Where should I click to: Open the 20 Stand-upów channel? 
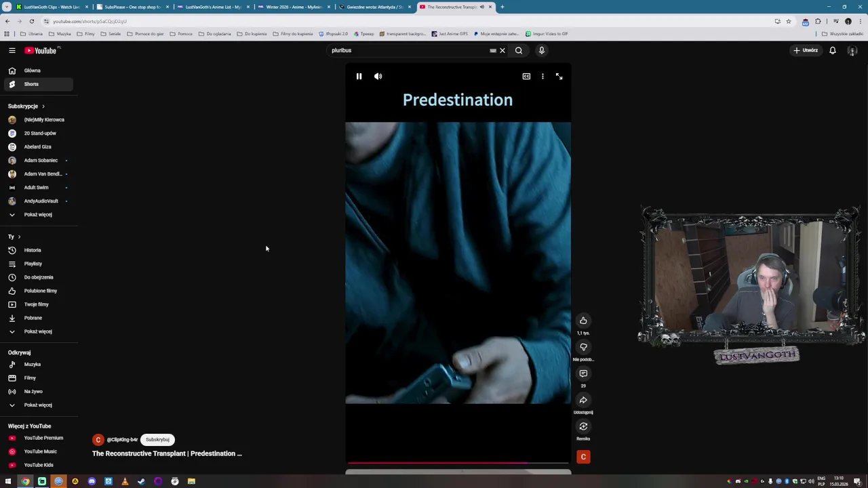(38, 134)
